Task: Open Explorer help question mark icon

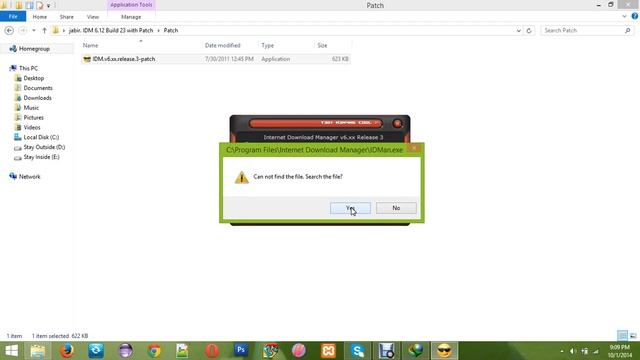Action: point(635,16)
